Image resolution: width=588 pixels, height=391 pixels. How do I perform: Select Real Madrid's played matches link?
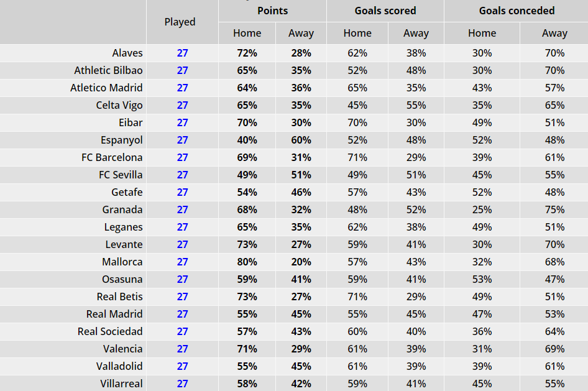tap(182, 314)
